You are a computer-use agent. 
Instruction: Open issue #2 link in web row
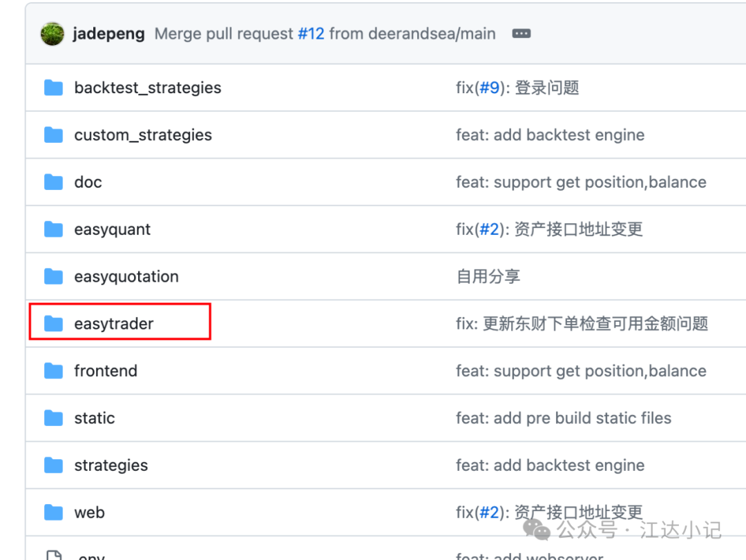(489, 512)
